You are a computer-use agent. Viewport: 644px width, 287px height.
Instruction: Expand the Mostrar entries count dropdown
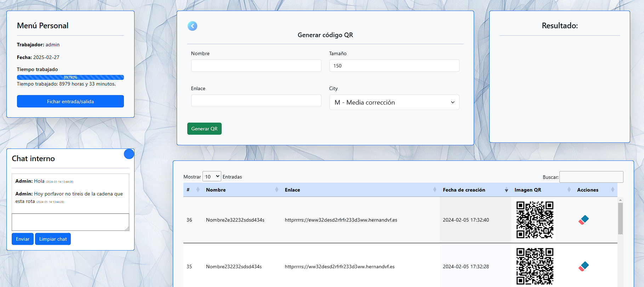point(212,176)
